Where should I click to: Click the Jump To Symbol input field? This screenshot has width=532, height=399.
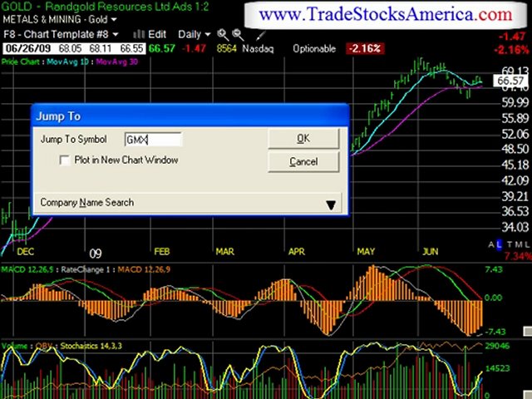pos(153,140)
